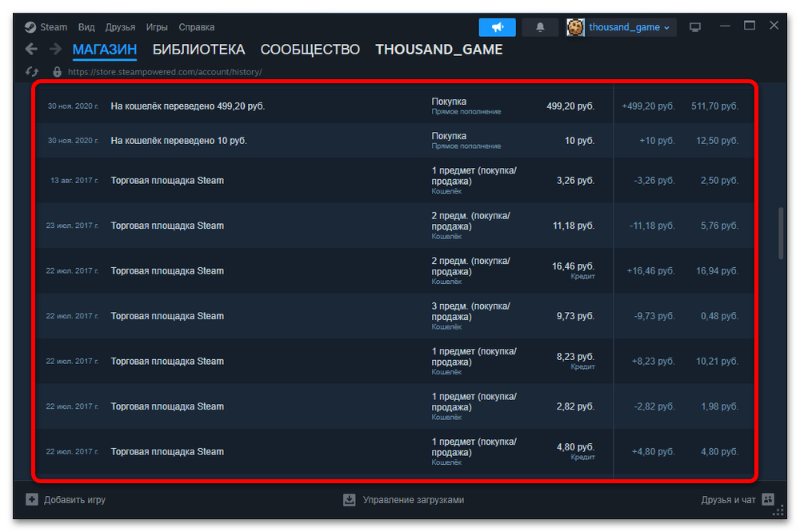Click the thousand_game profile avatar

click(x=575, y=27)
